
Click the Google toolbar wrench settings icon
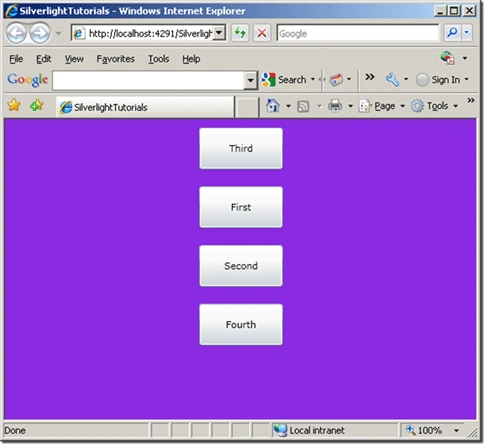coord(392,80)
